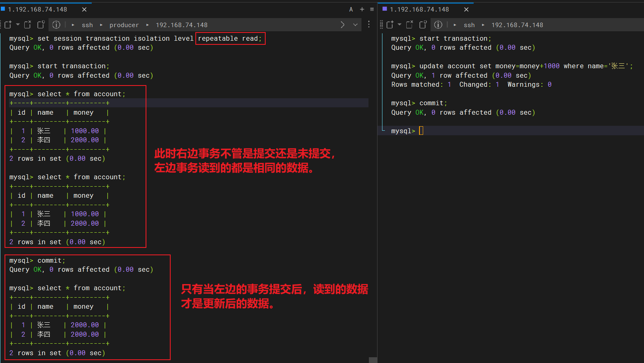This screenshot has width=644, height=363.
Task: Click the close session icon in left pane toolbar
Action: coord(28,25)
